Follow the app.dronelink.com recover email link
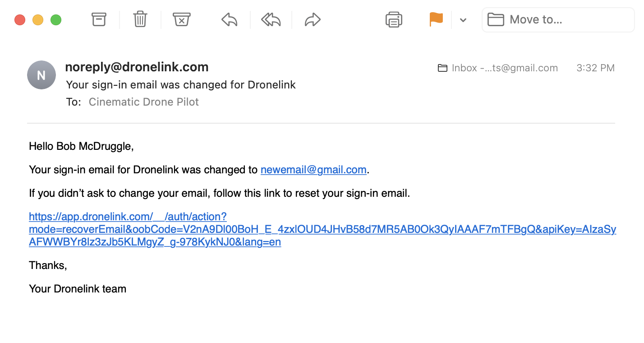Image resolution: width=644 pixels, height=343 pixels. click(322, 229)
